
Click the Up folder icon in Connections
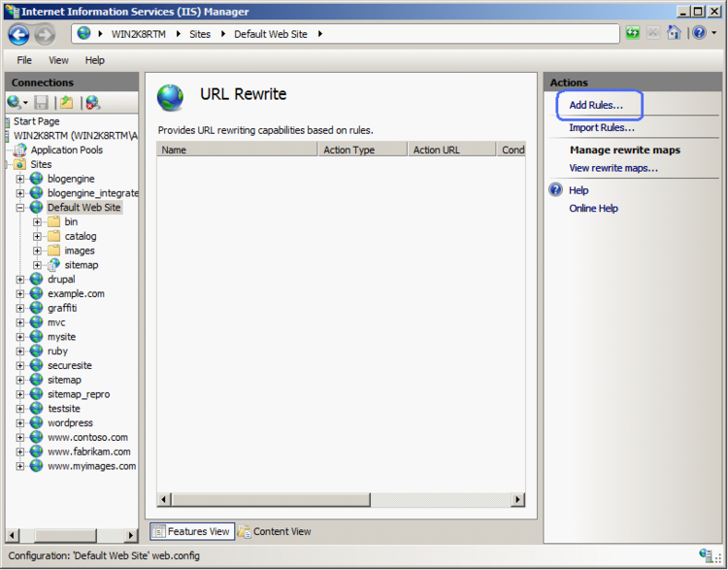[x=67, y=102]
